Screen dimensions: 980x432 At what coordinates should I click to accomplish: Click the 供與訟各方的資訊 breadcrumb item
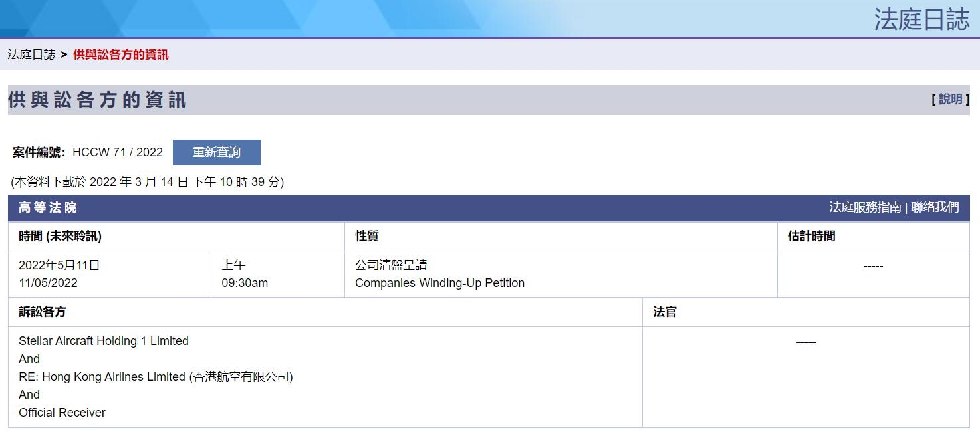click(120, 54)
